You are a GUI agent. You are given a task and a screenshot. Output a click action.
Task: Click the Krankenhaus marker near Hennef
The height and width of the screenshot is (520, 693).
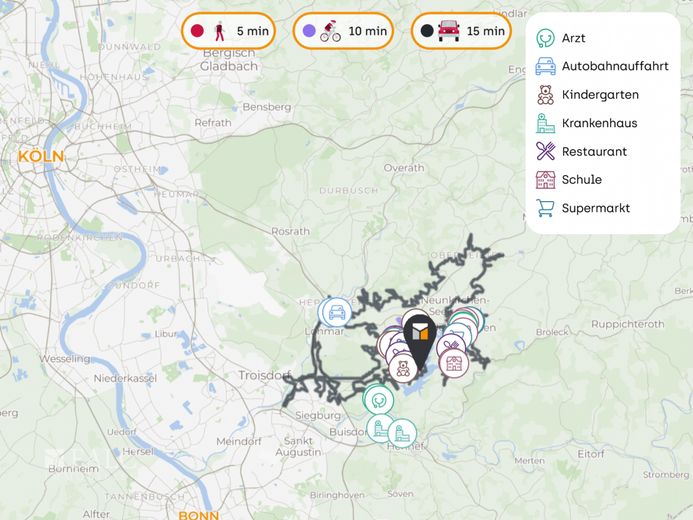(x=402, y=433)
